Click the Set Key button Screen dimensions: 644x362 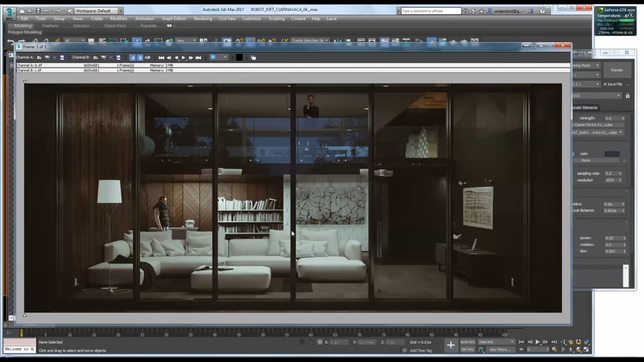point(468,349)
